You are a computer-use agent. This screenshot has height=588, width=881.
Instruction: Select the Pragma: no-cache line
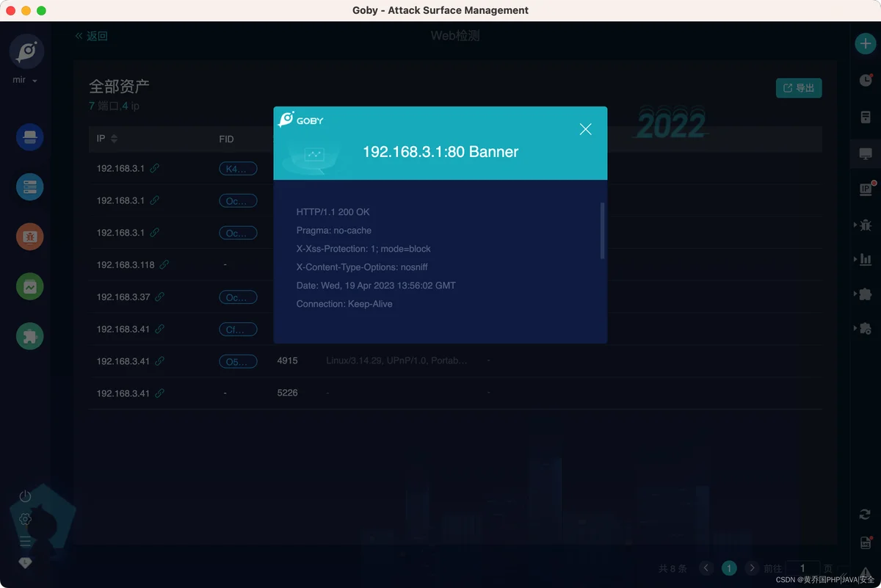click(x=334, y=231)
